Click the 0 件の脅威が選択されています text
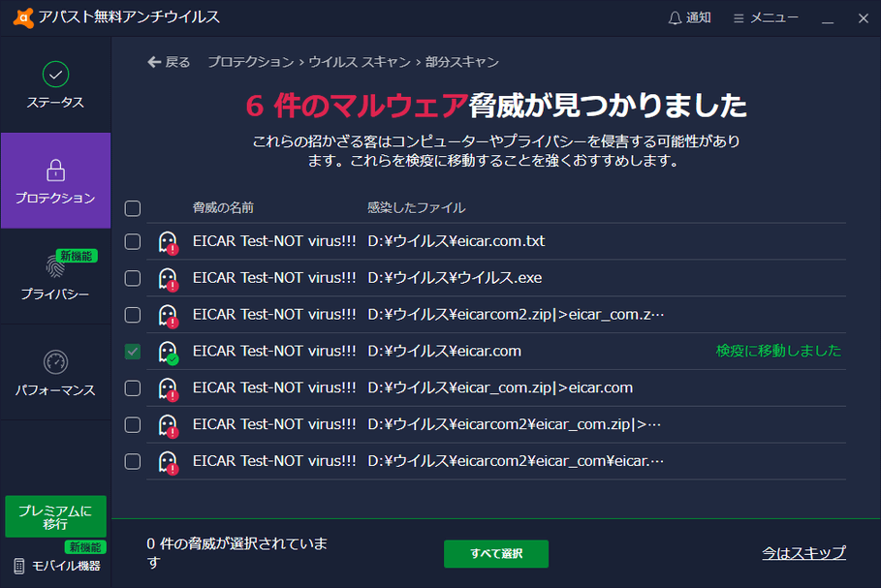 pos(237,553)
